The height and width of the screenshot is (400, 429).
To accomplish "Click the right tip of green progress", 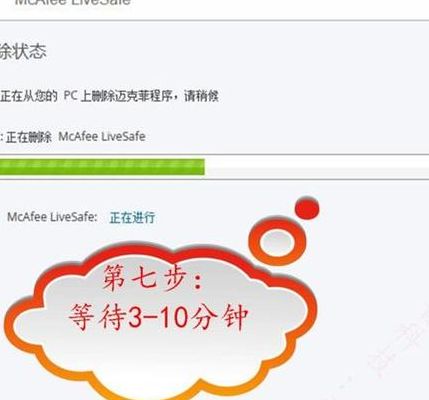I will click(202, 167).
